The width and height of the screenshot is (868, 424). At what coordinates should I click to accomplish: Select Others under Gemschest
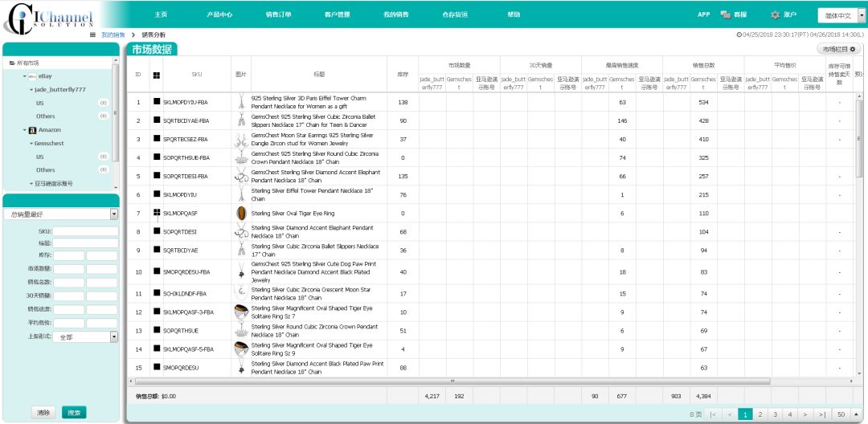point(45,169)
